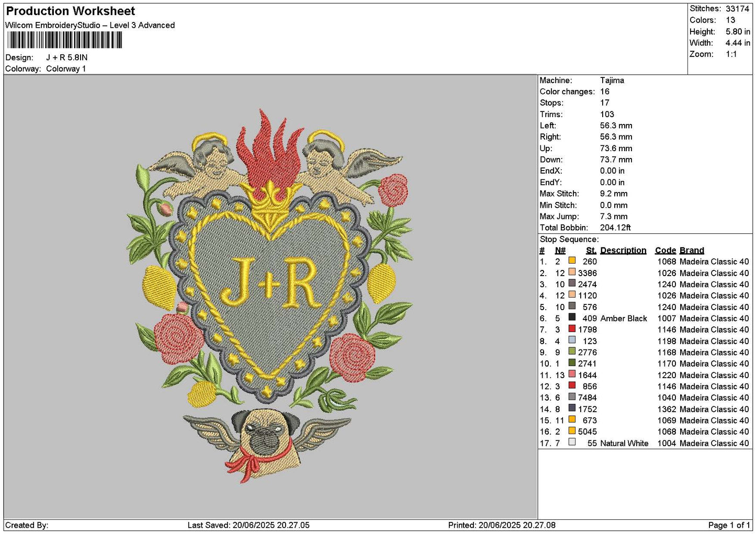
Task: Click the Up value '73.6 mm'
Action: [x=616, y=148]
